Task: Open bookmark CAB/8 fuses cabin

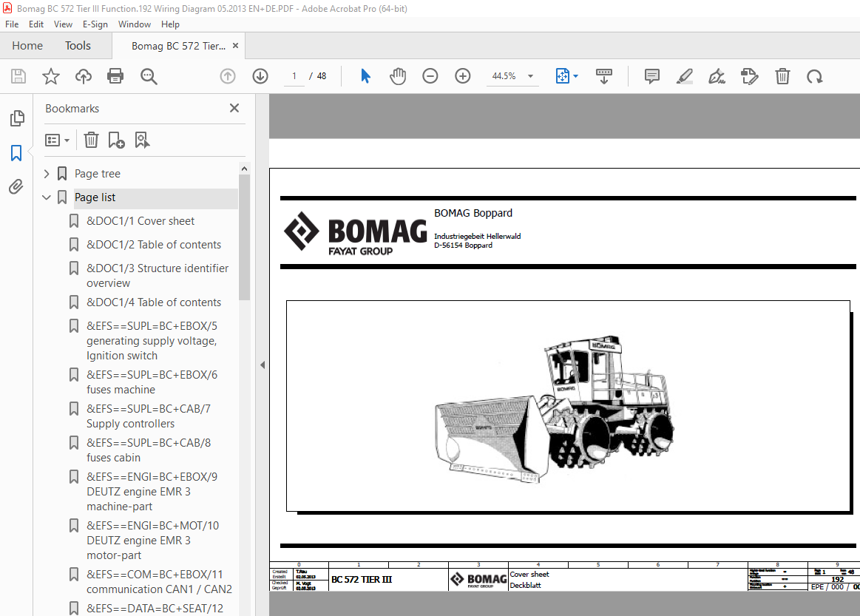Action: pyautogui.click(x=149, y=450)
